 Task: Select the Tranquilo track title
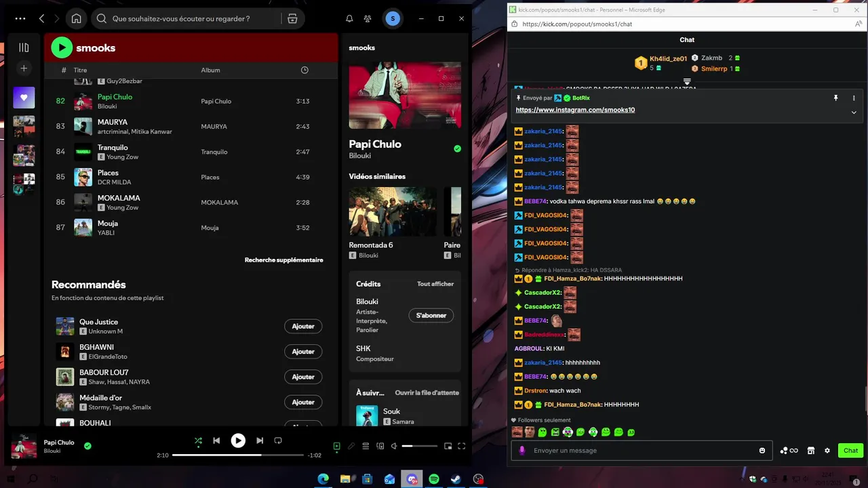point(113,147)
